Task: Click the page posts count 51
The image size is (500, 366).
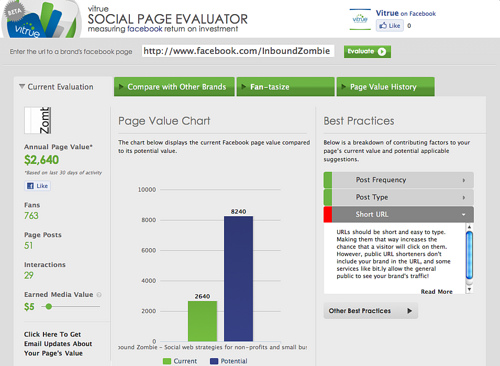Action: click(x=28, y=246)
